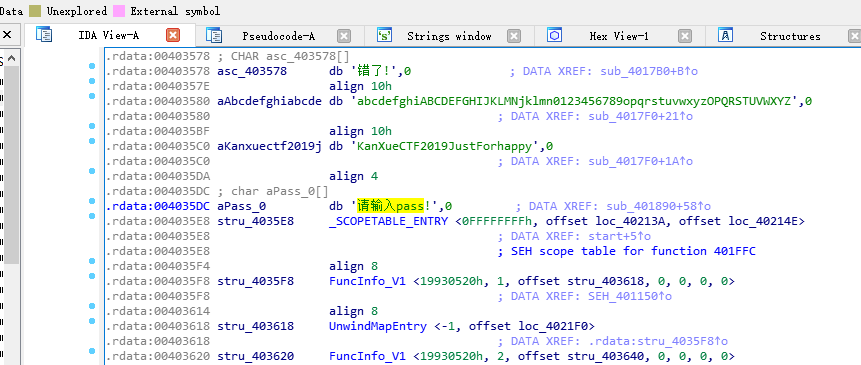Close the IDA View-A tab
This screenshot has height=365, width=861.
click(x=173, y=36)
